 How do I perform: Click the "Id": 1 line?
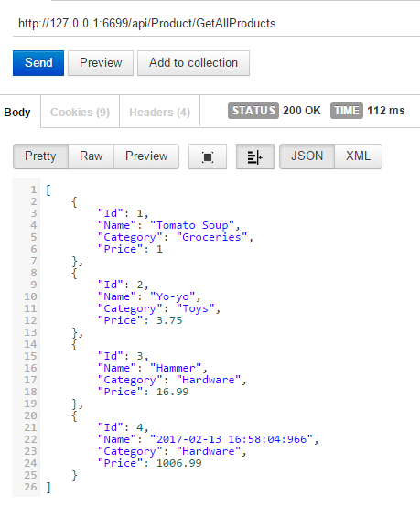(x=124, y=213)
